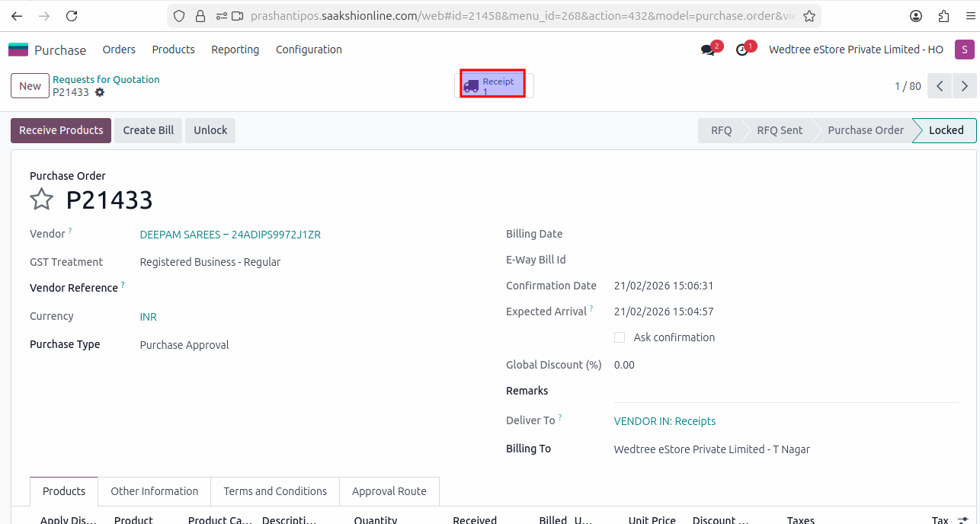The height and width of the screenshot is (524, 980).
Task: Click the S user avatar
Action: coord(964,50)
